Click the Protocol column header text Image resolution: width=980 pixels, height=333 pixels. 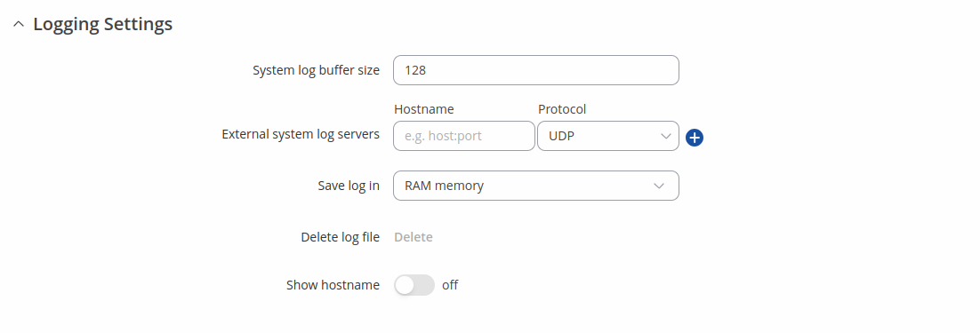(563, 109)
